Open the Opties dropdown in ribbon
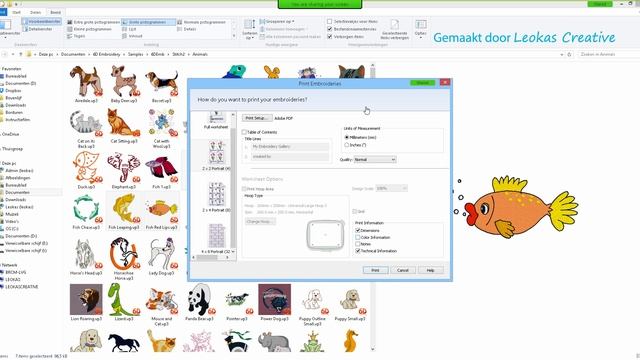This screenshot has height=360, width=640. point(420,29)
